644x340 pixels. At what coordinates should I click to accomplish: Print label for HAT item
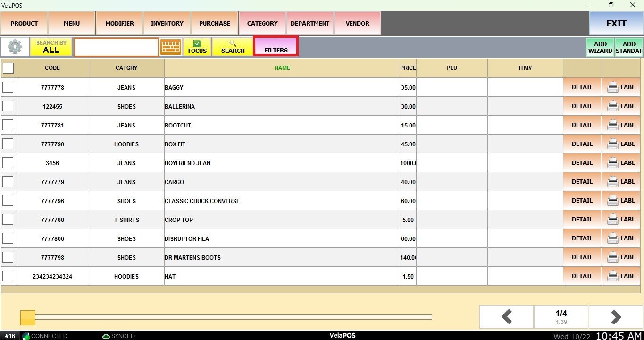pyautogui.click(x=621, y=276)
